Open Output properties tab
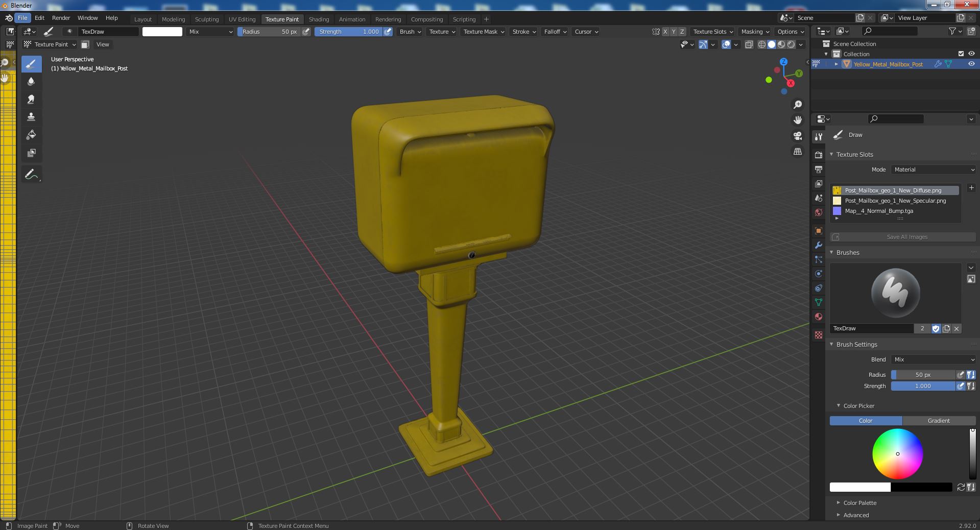980x530 pixels. point(819,169)
